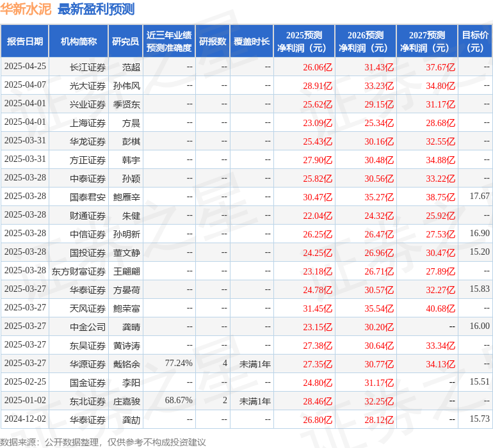Click target price 15.51

tap(480, 381)
